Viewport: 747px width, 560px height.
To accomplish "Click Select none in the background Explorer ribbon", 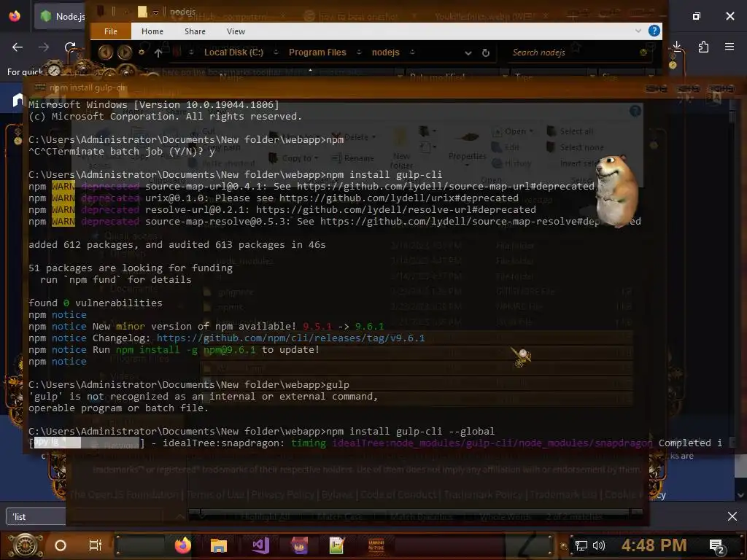I will pyautogui.click(x=575, y=147).
